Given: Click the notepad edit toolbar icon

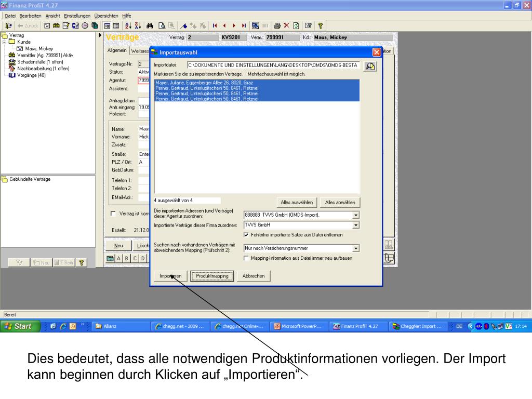Looking at the screenshot, I should 66,26.
